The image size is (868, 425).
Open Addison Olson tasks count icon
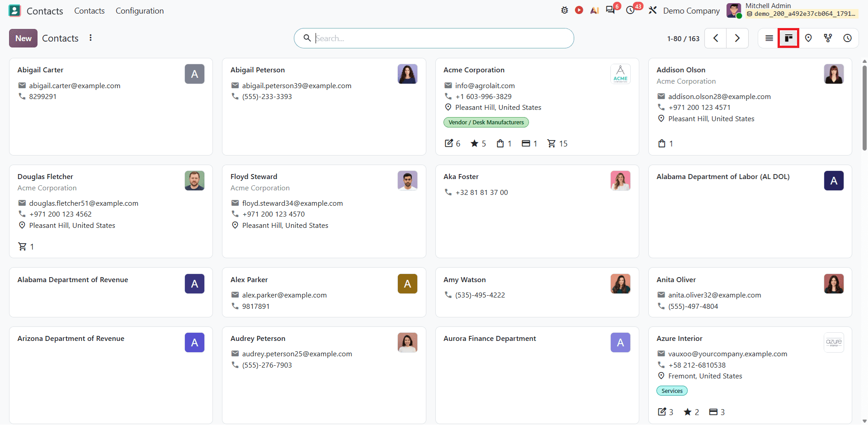click(x=665, y=143)
